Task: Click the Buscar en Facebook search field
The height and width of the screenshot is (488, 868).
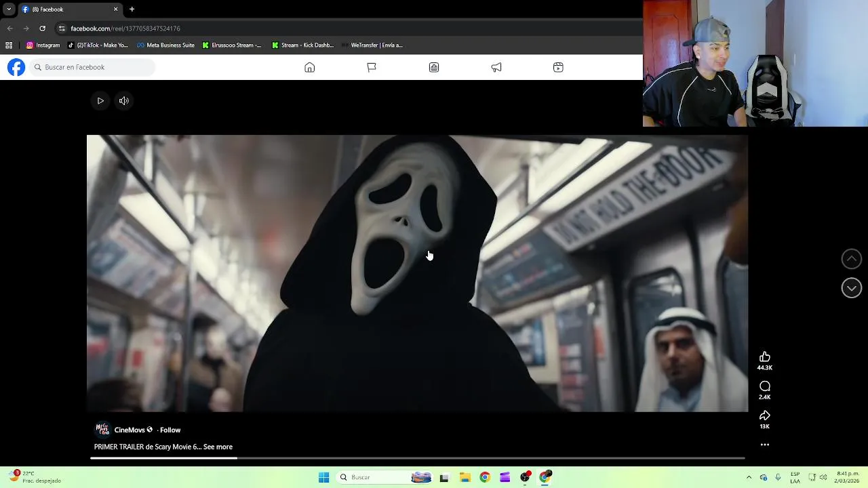Action: (x=92, y=67)
